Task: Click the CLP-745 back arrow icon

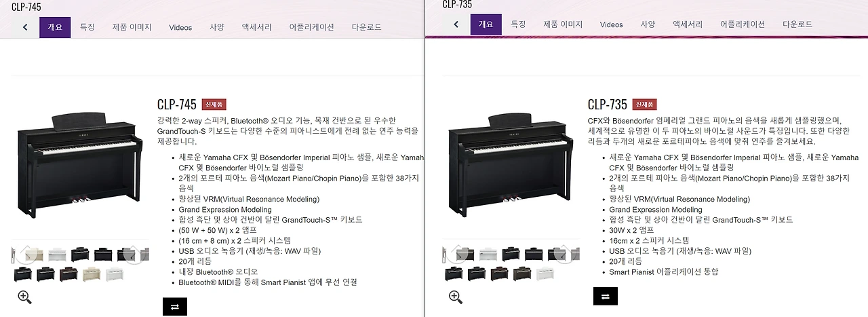Action: pyautogui.click(x=25, y=28)
